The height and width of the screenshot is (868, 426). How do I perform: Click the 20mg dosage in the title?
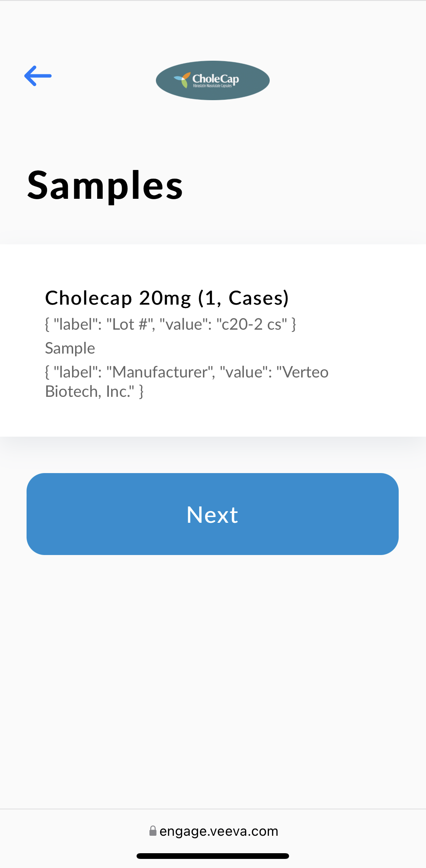coord(165,298)
